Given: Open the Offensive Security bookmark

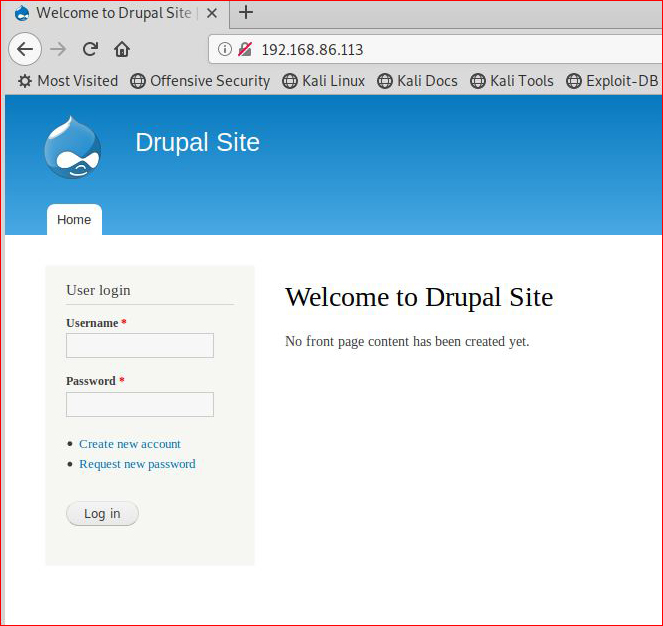Looking at the screenshot, I should point(200,81).
